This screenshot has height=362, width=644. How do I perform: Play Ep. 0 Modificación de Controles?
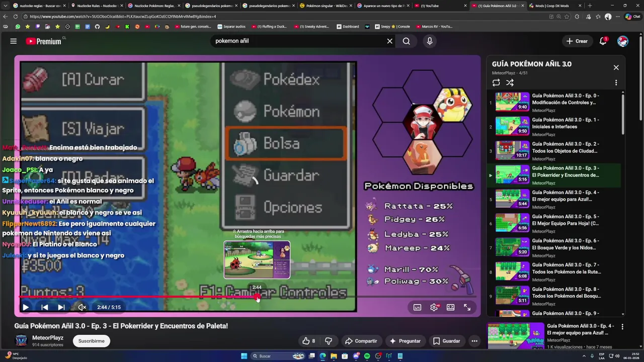point(554,103)
